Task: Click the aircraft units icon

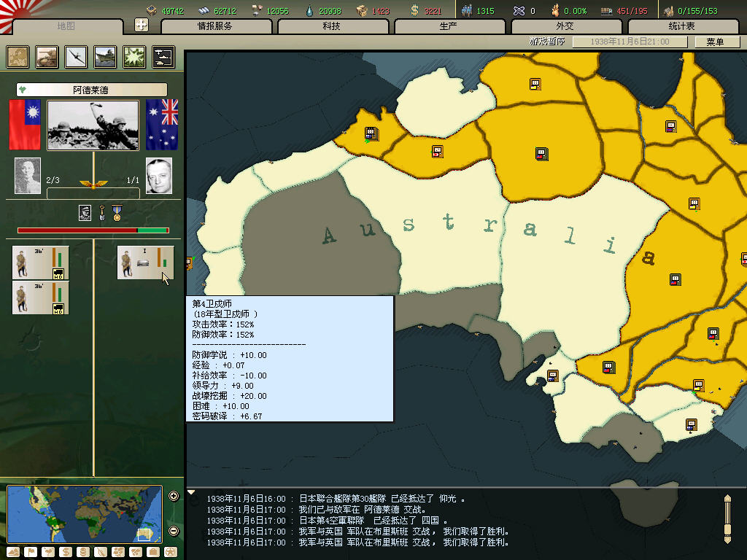Action: pyautogui.click(x=77, y=57)
